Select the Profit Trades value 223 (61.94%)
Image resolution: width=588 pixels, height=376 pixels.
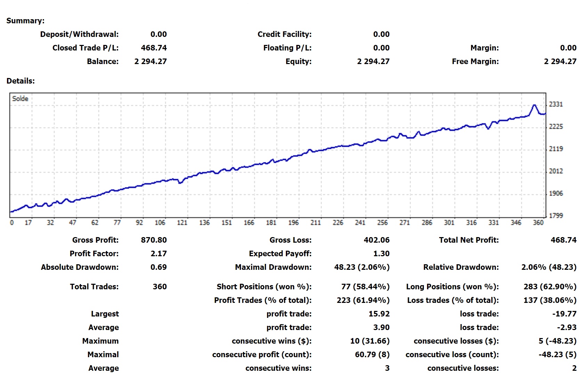click(363, 300)
